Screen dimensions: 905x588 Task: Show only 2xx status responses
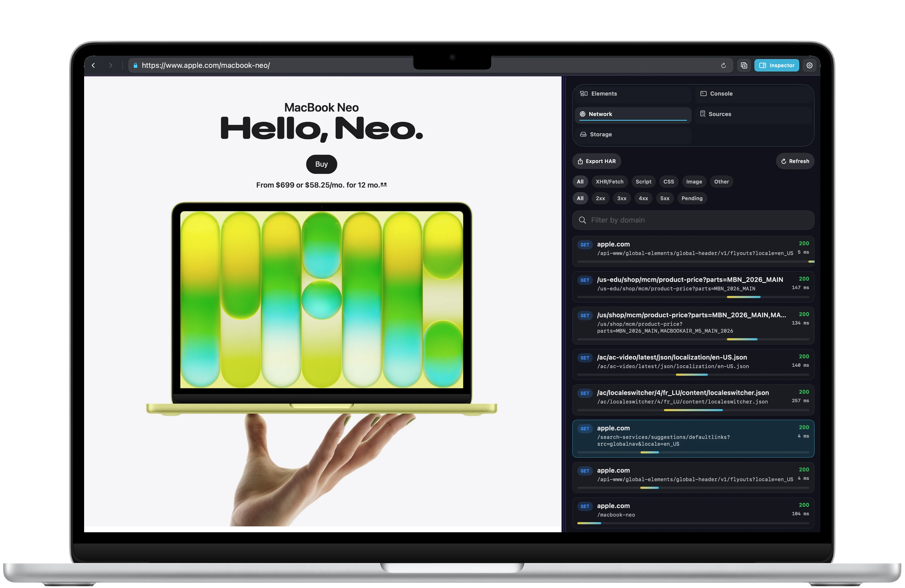tap(600, 198)
